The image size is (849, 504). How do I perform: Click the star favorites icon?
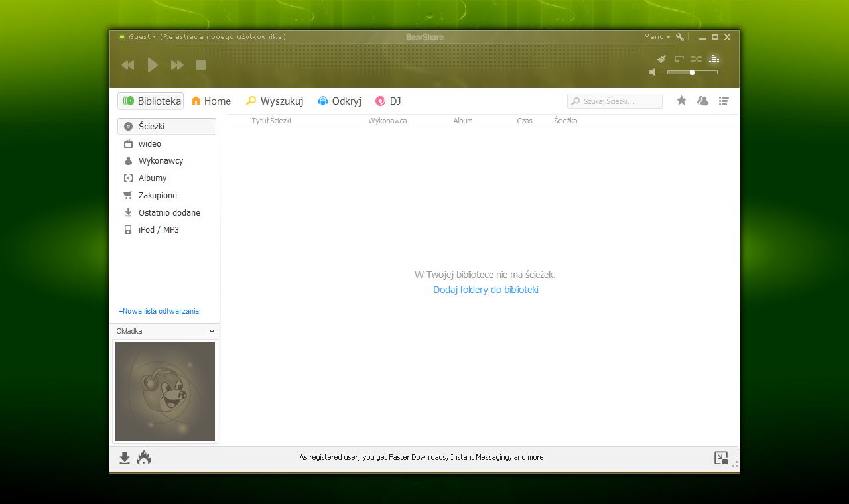(x=681, y=101)
